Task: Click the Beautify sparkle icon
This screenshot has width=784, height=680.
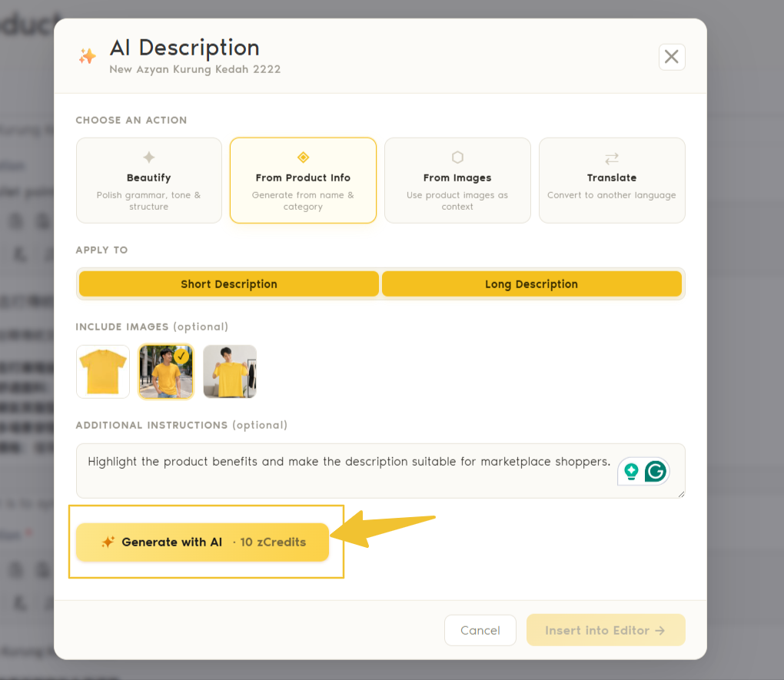Action: [149, 157]
